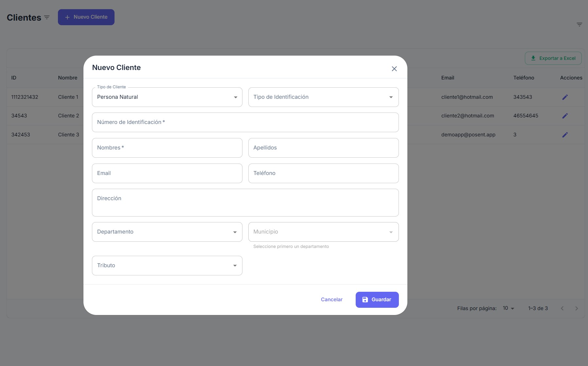The width and height of the screenshot is (588, 366).
Task: Close the Nuevo Cliente dialog with X
Action: click(x=394, y=69)
